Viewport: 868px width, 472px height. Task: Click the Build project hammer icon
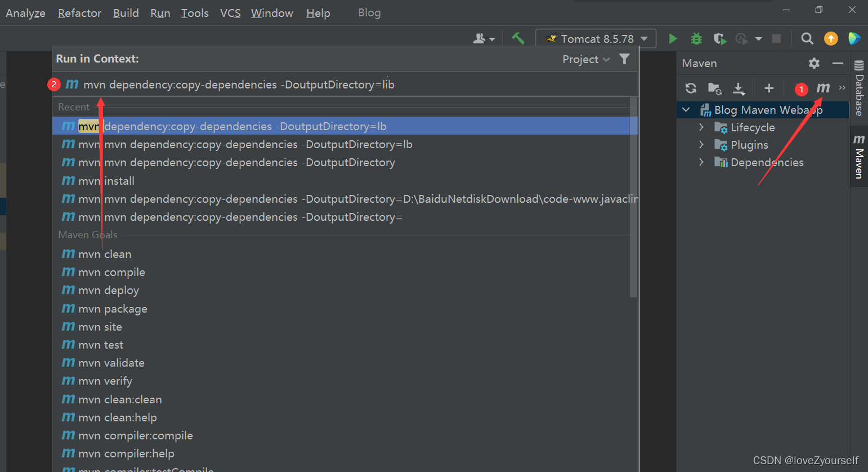coord(518,38)
